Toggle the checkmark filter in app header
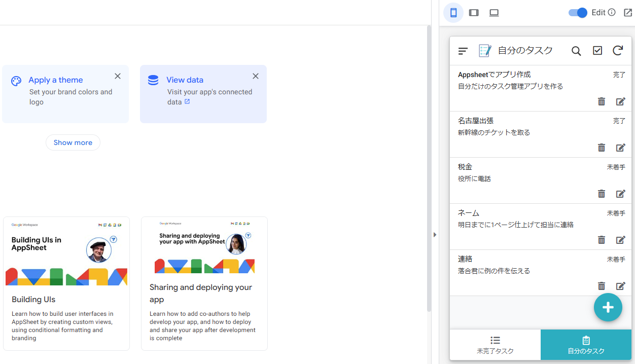 click(597, 50)
